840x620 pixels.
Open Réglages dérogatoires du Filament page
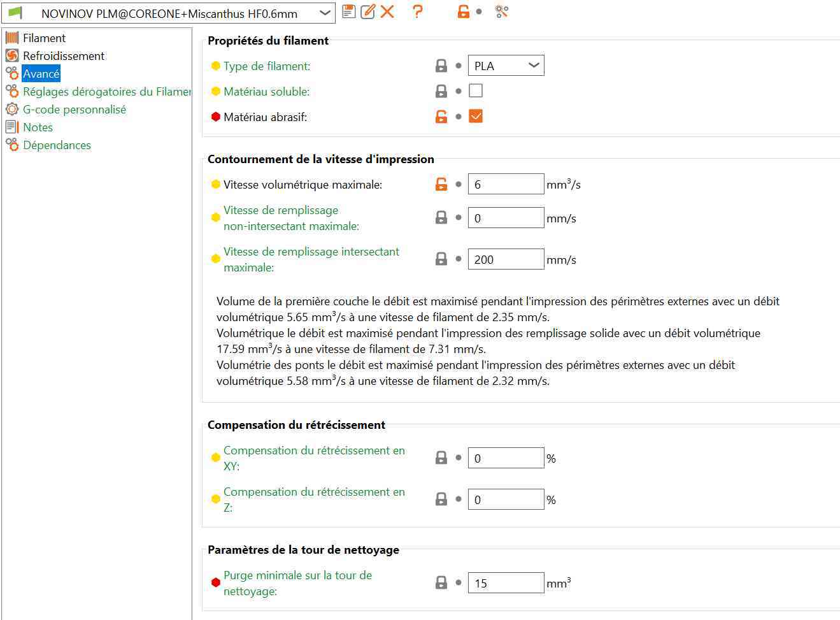(107, 92)
